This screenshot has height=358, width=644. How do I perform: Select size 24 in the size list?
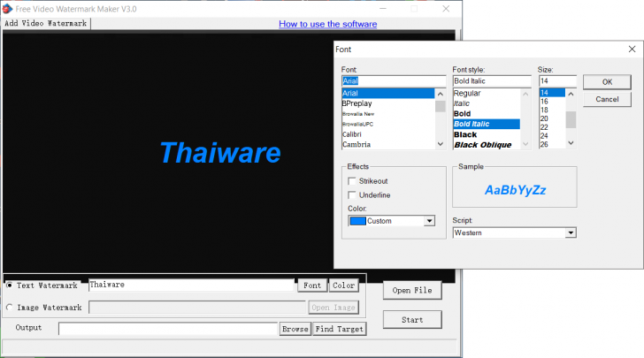[x=552, y=136]
